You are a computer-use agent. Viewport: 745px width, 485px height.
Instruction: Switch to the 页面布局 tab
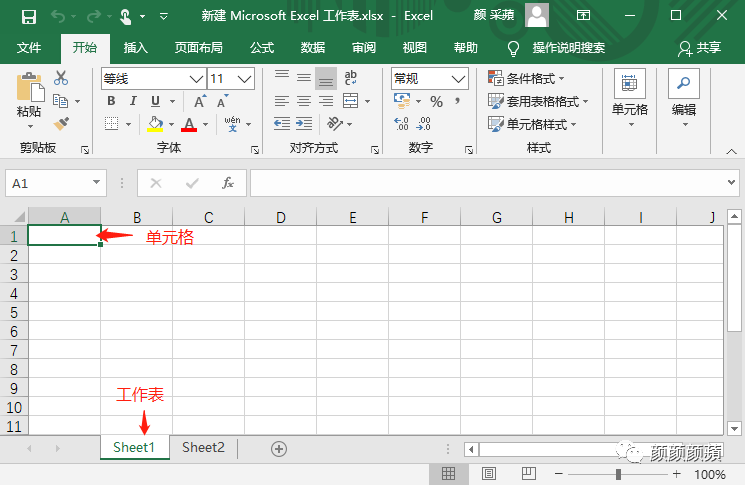[x=199, y=48]
